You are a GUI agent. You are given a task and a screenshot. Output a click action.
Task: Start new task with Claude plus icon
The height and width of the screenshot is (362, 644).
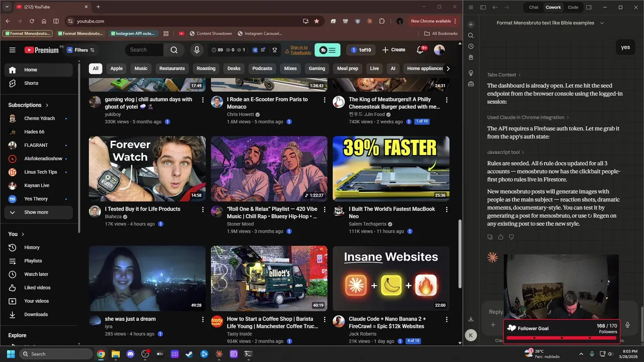coord(471,24)
